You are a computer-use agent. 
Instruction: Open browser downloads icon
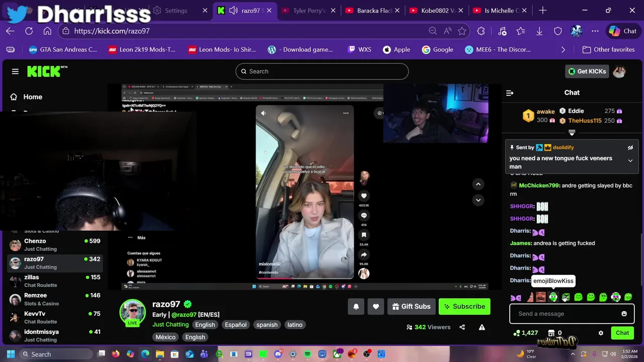[539, 31]
